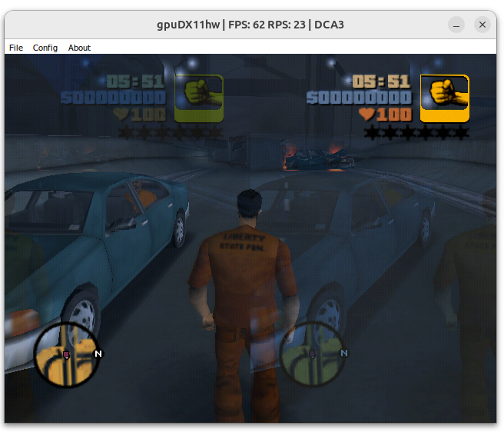The image size is (504, 432).
Task: Open the About menu
Action: pos(79,48)
